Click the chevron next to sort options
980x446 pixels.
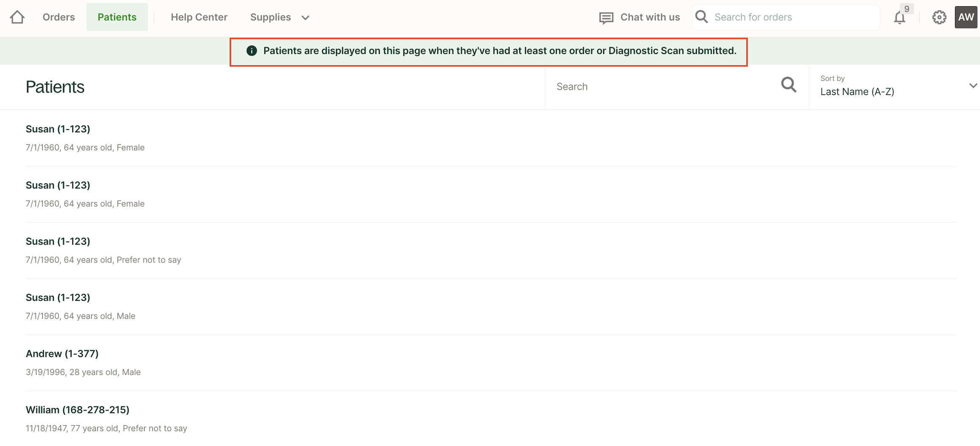[x=974, y=86]
